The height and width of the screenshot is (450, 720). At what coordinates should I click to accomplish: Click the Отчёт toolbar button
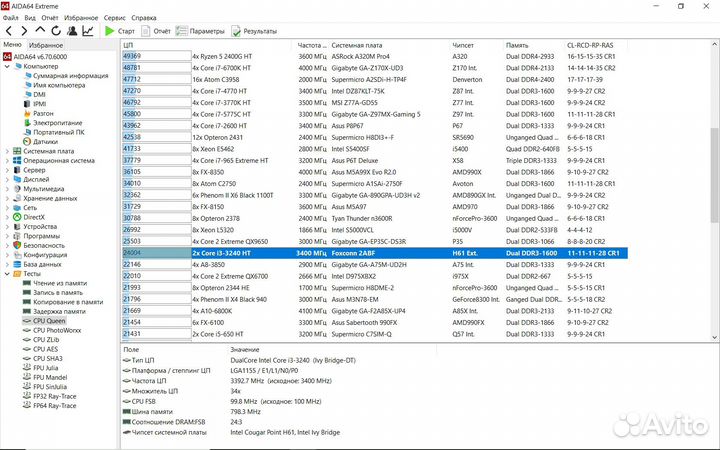(155, 31)
